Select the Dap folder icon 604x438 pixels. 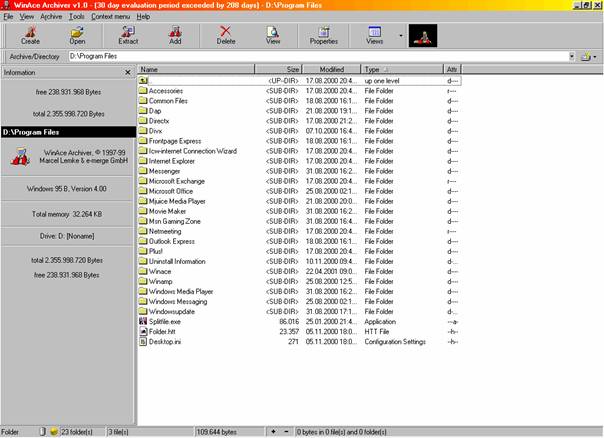click(x=143, y=111)
